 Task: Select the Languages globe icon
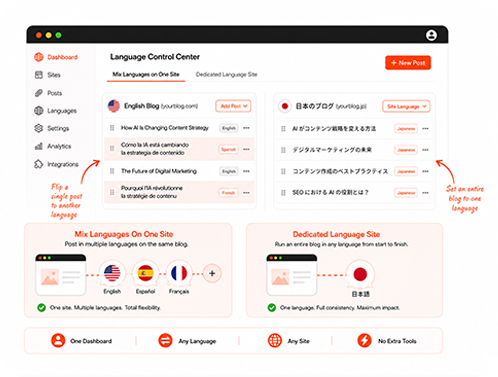[39, 110]
